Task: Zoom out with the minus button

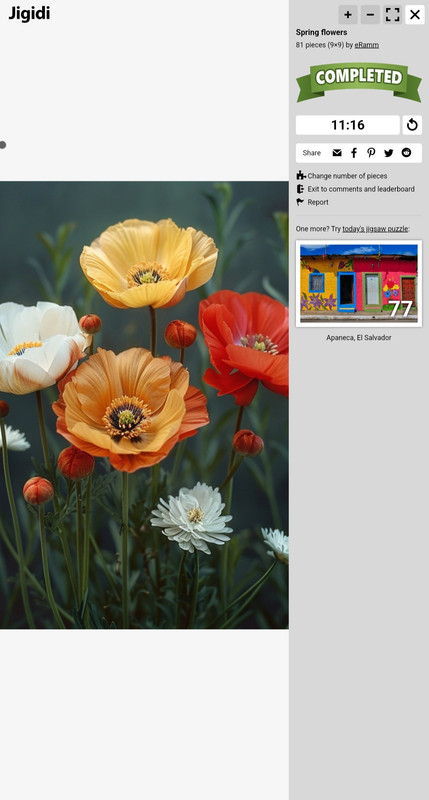Action: pyautogui.click(x=370, y=15)
